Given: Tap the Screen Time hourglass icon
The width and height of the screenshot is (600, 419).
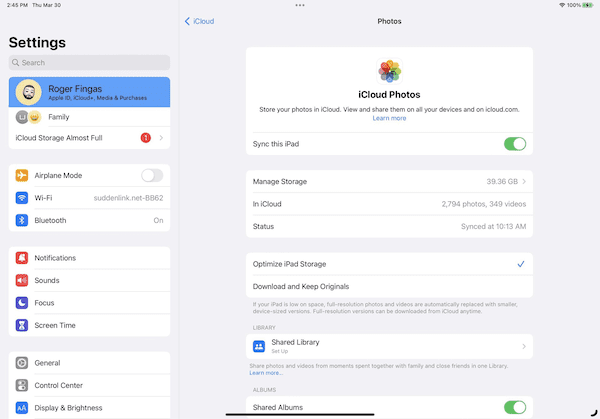Looking at the screenshot, I should (22, 325).
